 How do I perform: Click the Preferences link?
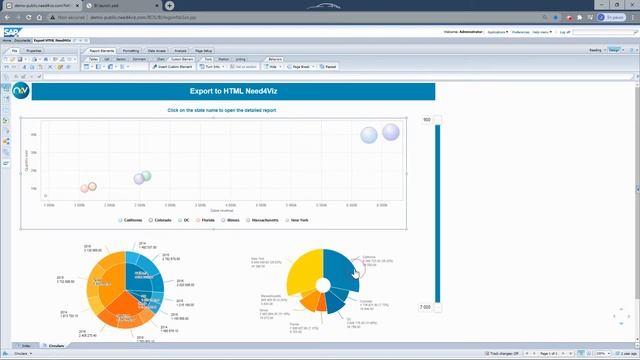pyautogui.click(x=520, y=32)
